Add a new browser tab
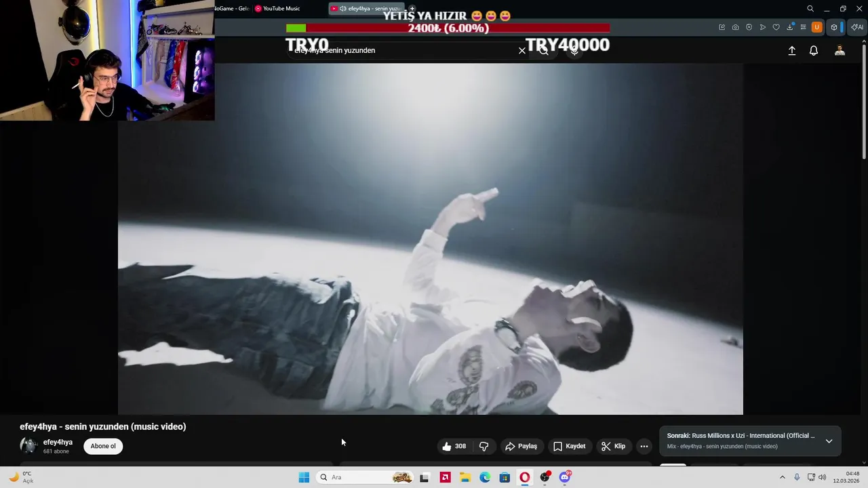 coord(412,9)
